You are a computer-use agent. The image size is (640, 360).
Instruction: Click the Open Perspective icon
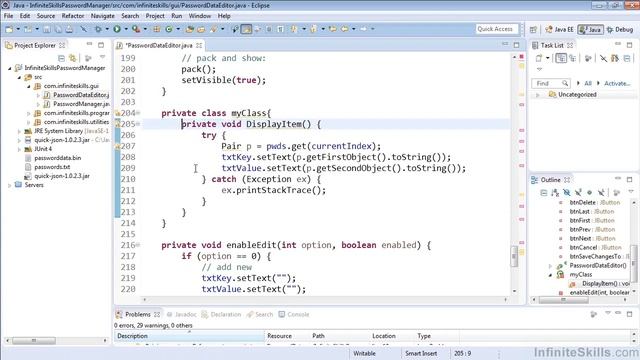[533, 29]
